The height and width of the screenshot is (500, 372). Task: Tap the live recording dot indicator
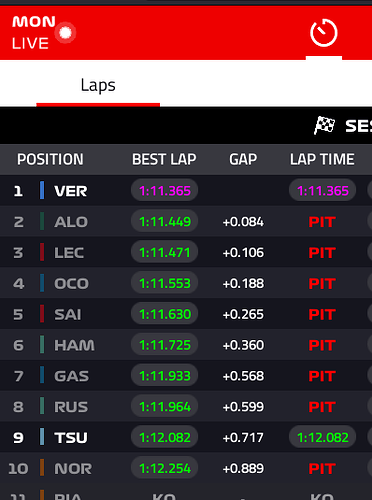(x=65, y=32)
